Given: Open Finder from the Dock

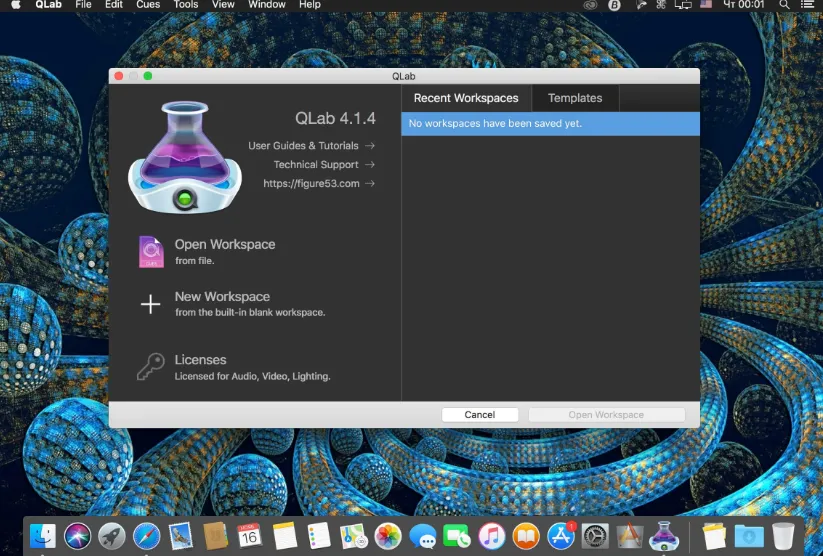Looking at the screenshot, I should click(x=43, y=536).
